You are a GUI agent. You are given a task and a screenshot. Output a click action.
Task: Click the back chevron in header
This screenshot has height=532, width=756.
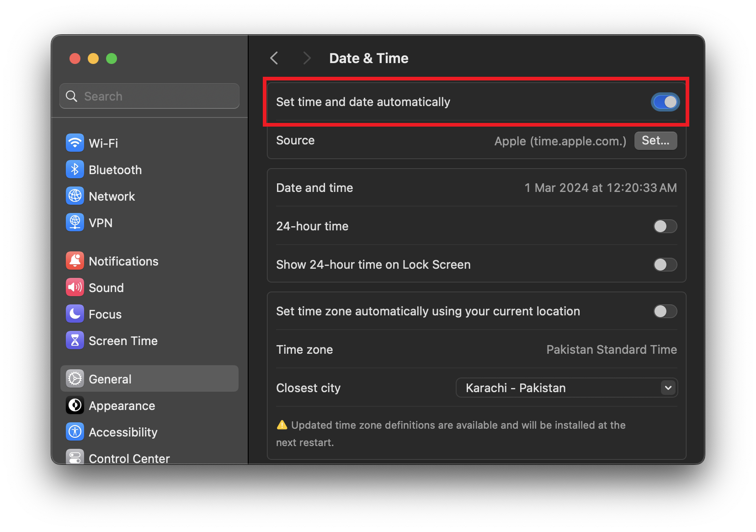pos(274,58)
